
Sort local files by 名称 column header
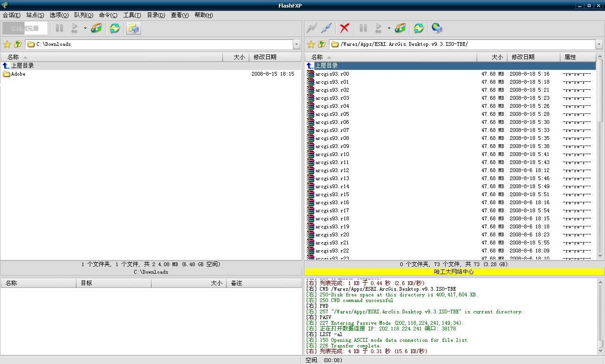pyautogui.click(x=112, y=57)
